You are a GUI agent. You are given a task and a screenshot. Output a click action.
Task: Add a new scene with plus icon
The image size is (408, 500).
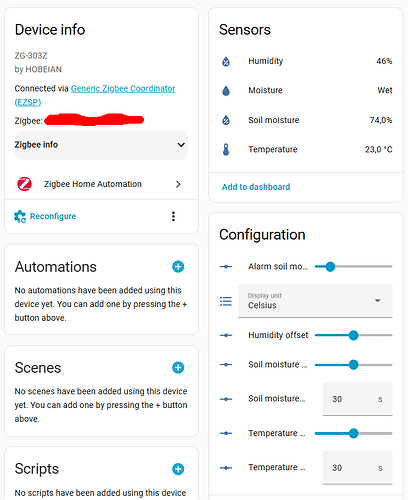click(x=178, y=368)
